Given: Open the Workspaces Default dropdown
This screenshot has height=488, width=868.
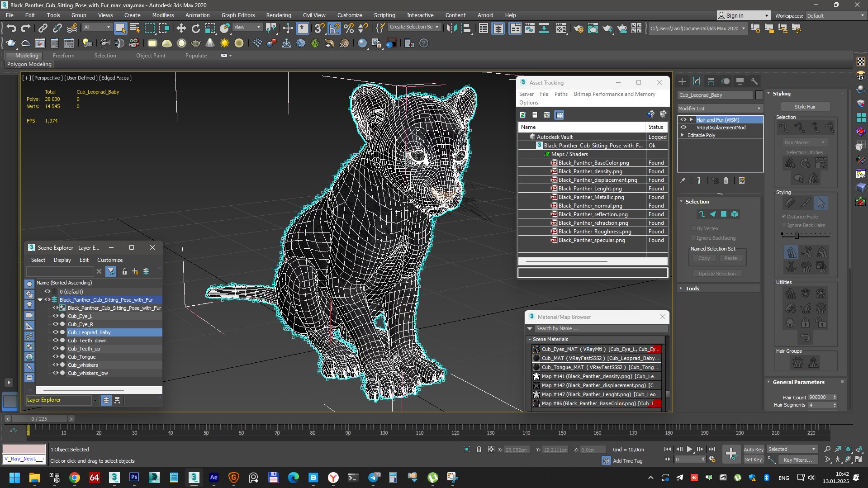Looking at the screenshot, I should pyautogui.click(x=835, y=15).
